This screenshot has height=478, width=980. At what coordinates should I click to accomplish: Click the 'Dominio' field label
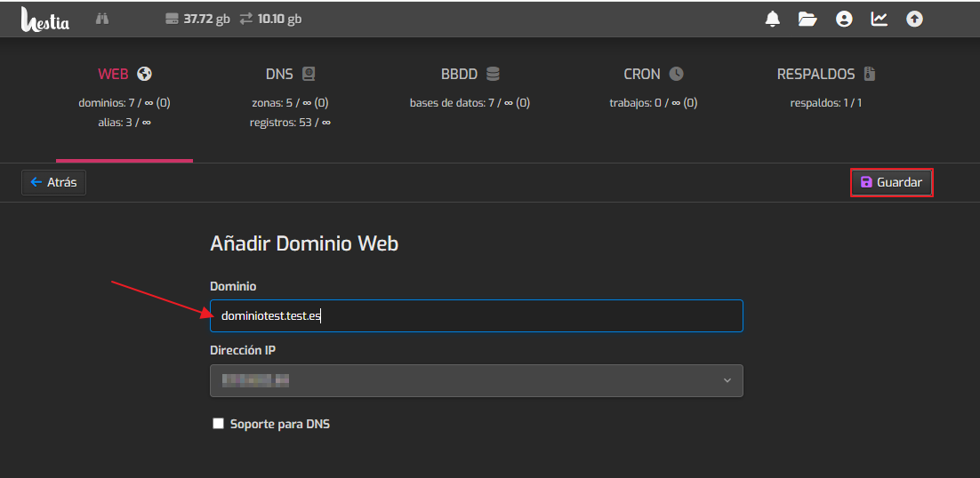pyautogui.click(x=233, y=286)
